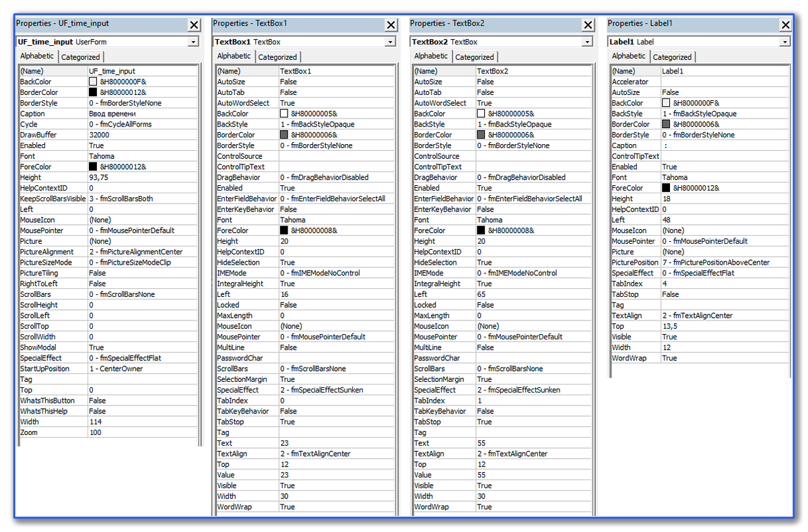Close the Properties - TextBox1 window
The height and width of the screenshot is (532, 808).
[391, 25]
